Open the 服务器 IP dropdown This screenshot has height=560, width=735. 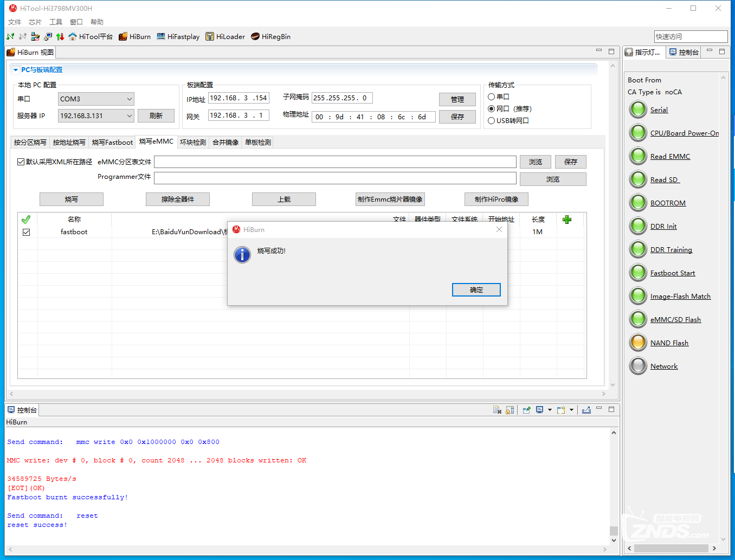(x=96, y=115)
